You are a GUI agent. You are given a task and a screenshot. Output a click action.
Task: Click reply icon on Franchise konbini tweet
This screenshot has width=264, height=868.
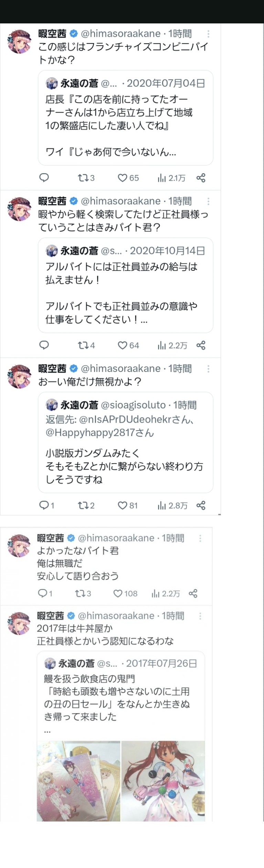pos(44,178)
